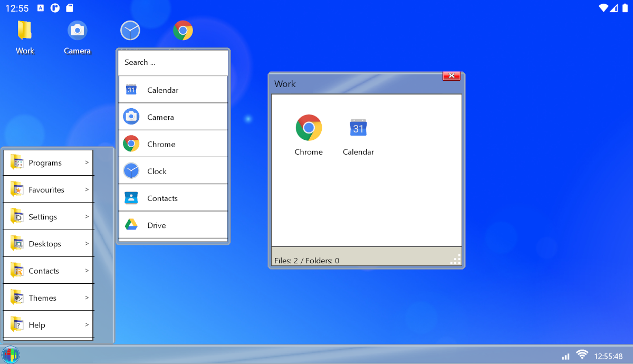Click the Chrome icon in the app list
This screenshot has height=364, width=633.
click(131, 143)
